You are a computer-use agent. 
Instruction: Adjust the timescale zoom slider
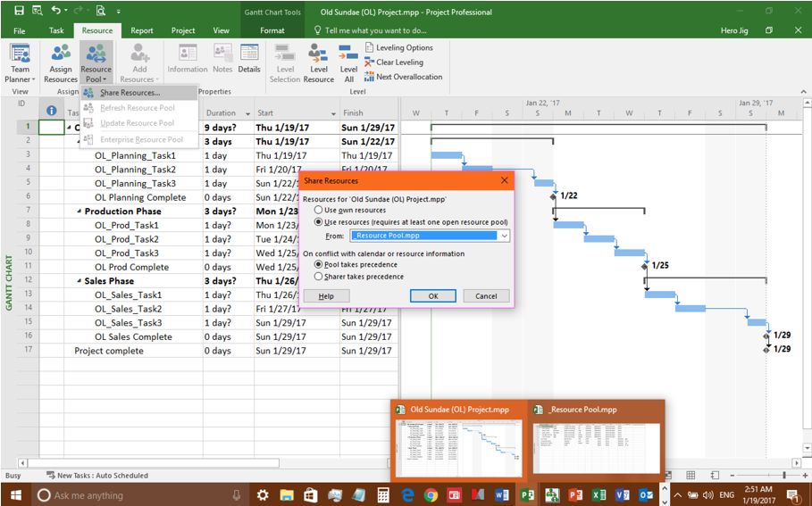[784, 475]
